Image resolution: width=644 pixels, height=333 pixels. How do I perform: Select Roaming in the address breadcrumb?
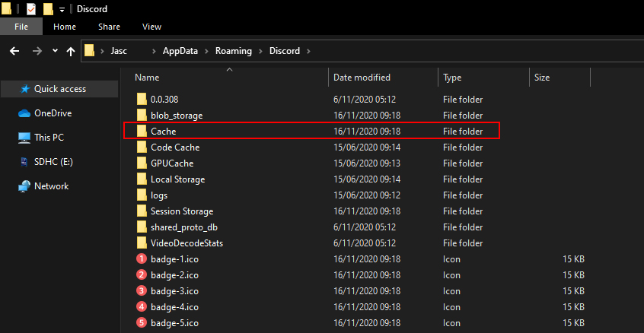pos(234,51)
